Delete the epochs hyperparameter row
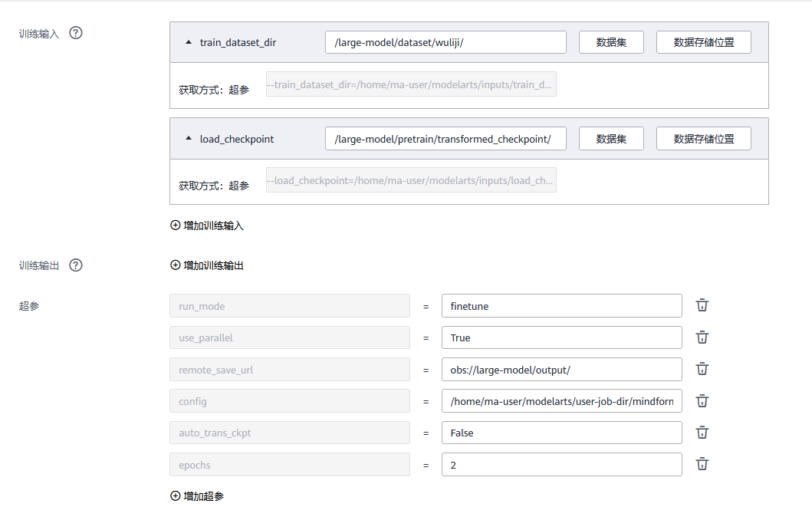812x507 pixels. click(702, 464)
